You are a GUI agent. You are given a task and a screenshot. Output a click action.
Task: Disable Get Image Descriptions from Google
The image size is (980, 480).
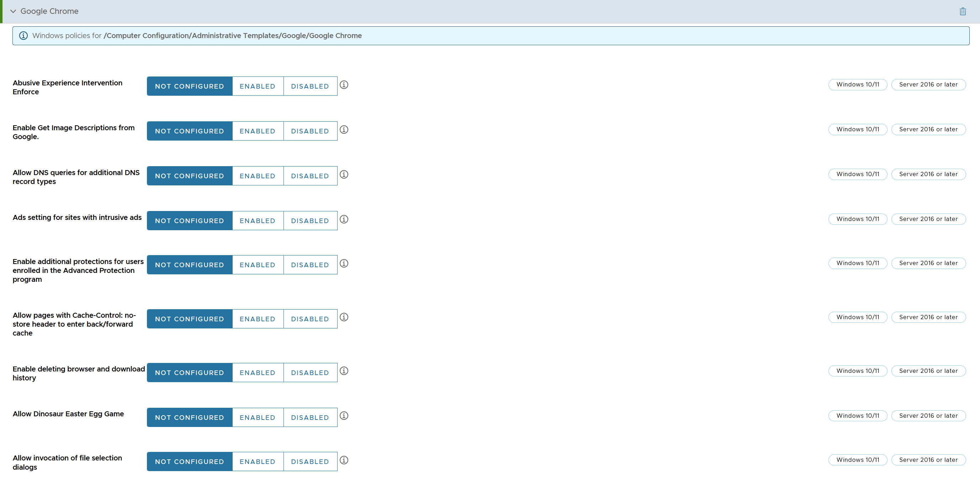[x=310, y=131]
